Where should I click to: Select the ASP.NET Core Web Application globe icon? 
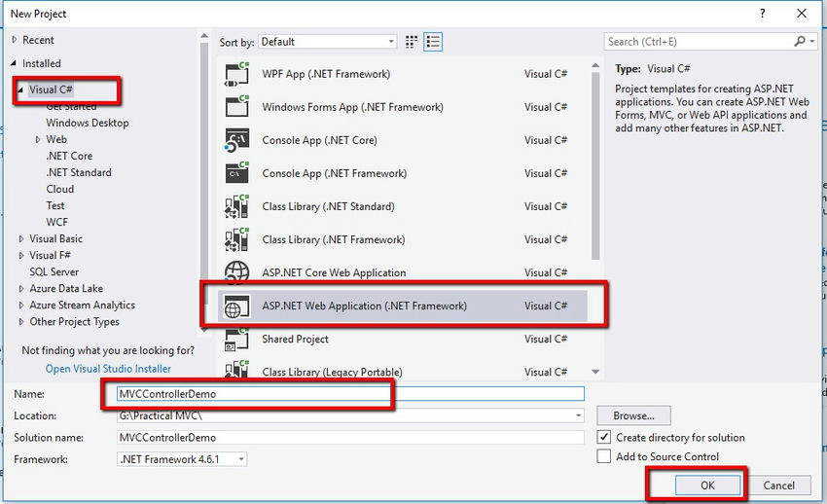[x=236, y=272]
